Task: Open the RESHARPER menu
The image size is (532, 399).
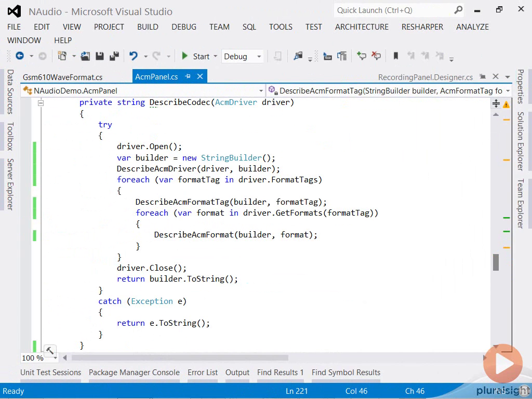Action: (x=422, y=27)
